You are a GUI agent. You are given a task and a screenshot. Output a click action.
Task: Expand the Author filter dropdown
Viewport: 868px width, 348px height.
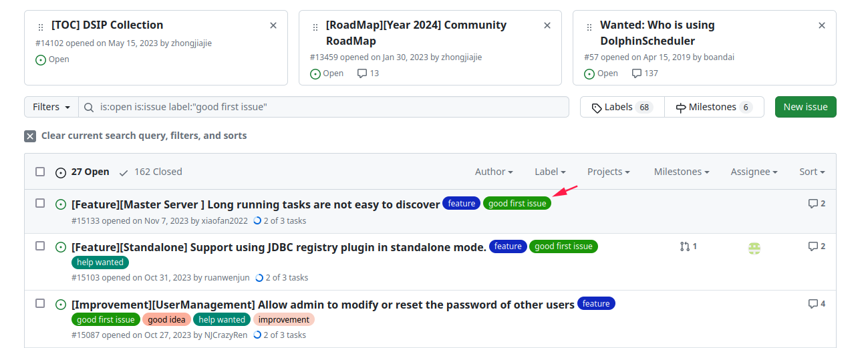[x=494, y=172]
